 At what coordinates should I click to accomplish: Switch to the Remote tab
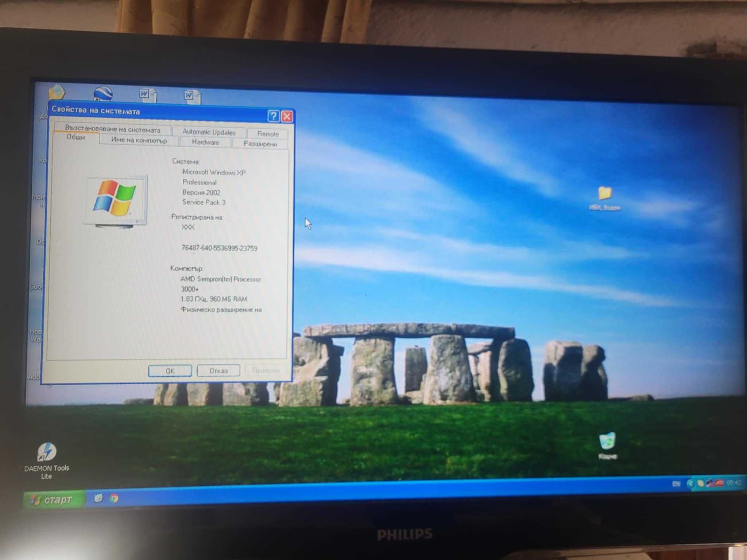pos(268,134)
